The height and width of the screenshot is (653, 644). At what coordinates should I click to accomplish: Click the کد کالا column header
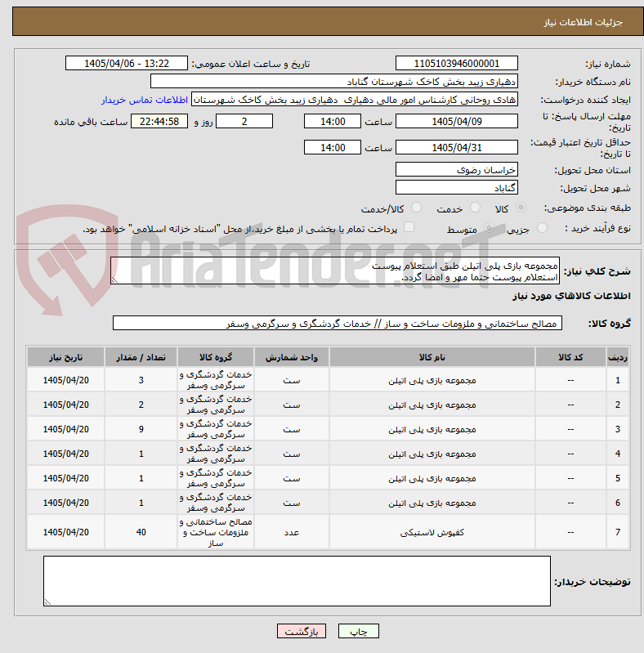coord(570,357)
